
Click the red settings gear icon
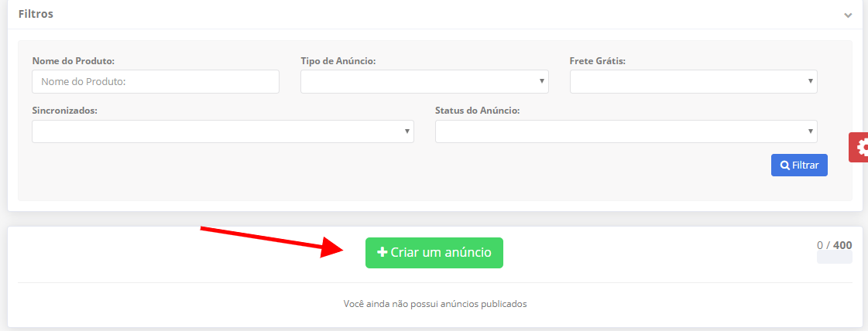tap(860, 148)
